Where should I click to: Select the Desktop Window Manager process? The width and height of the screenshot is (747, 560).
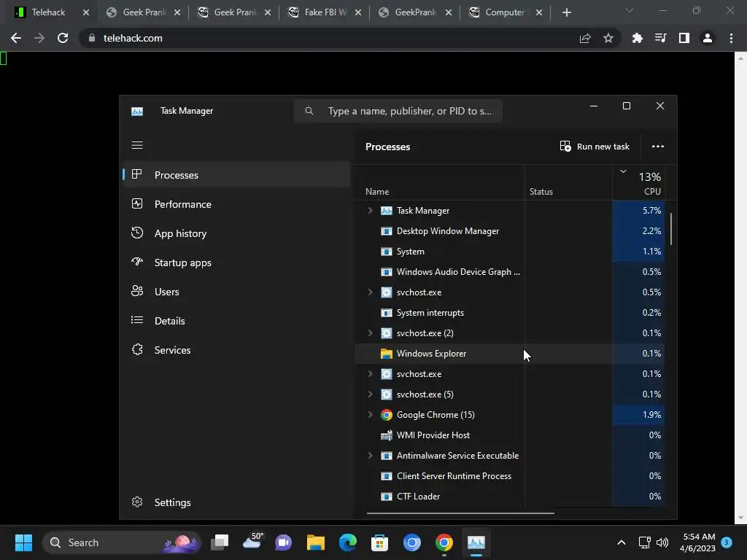click(510, 231)
